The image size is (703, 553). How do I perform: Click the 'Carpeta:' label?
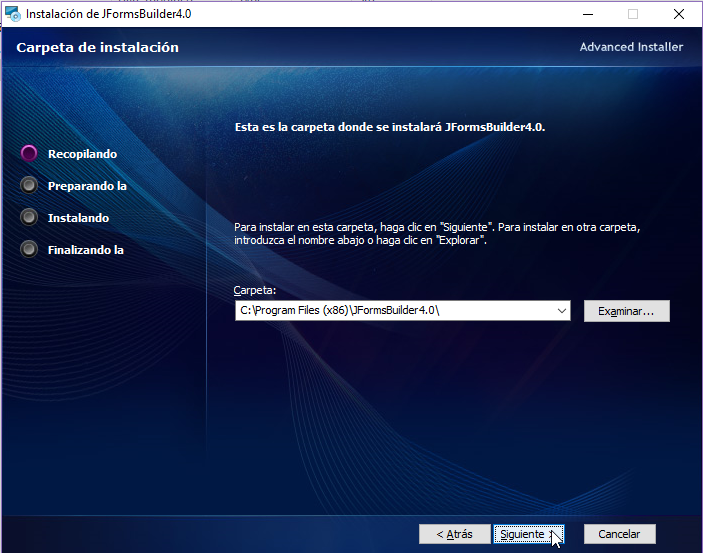point(255,290)
